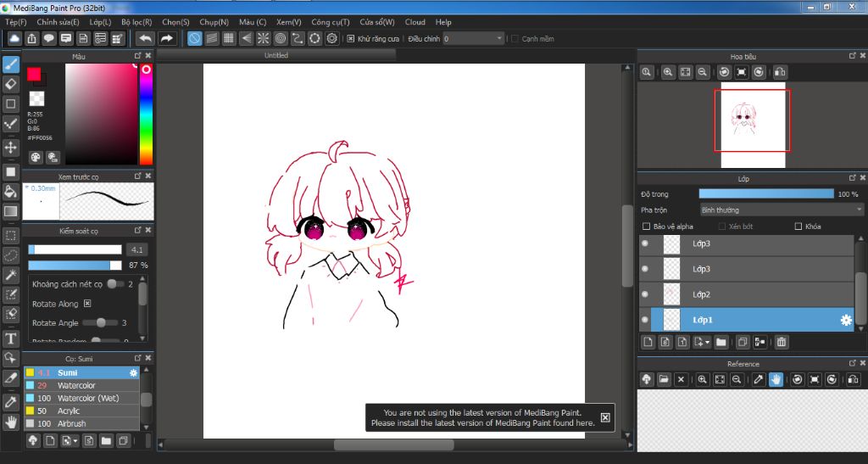Select the rectangular Select tool
Image resolution: width=868 pixels, height=464 pixels.
coord(10,235)
